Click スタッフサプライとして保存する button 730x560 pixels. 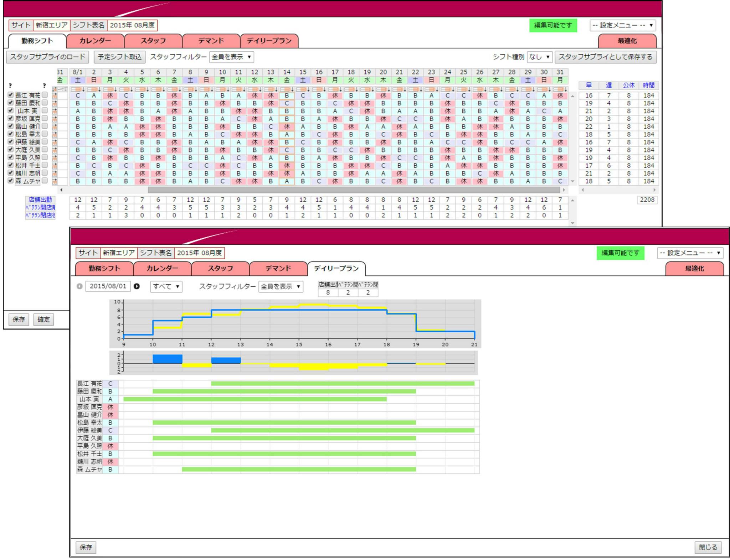[x=605, y=57]
